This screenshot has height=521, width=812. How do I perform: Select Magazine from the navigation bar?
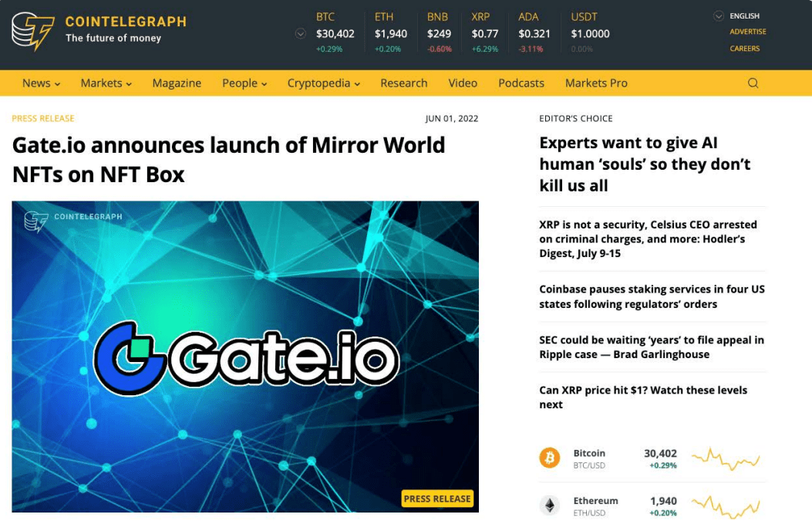click(x=177, y=83)
